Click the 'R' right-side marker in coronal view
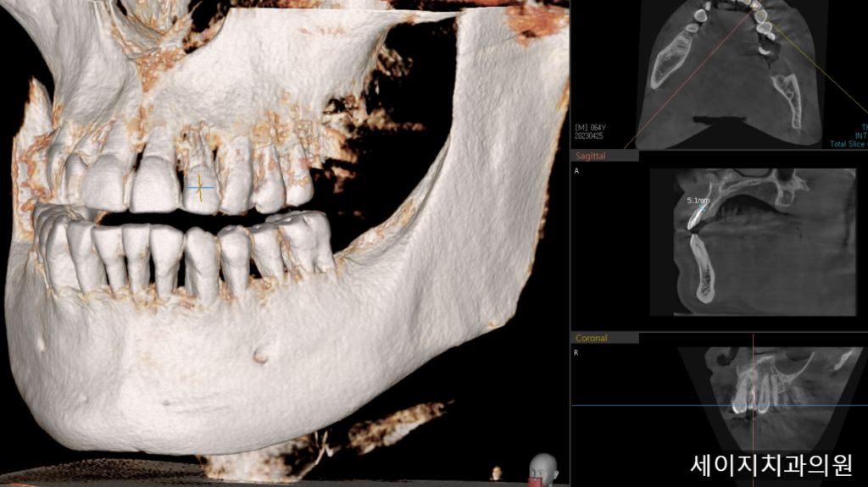The height and width of the screenshot is (487, 868). 576,352
